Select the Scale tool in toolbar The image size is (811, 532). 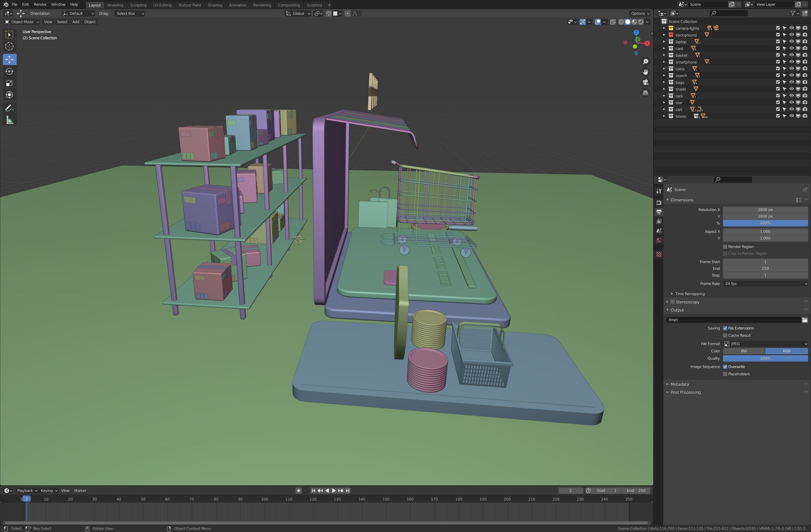[10, 83]
